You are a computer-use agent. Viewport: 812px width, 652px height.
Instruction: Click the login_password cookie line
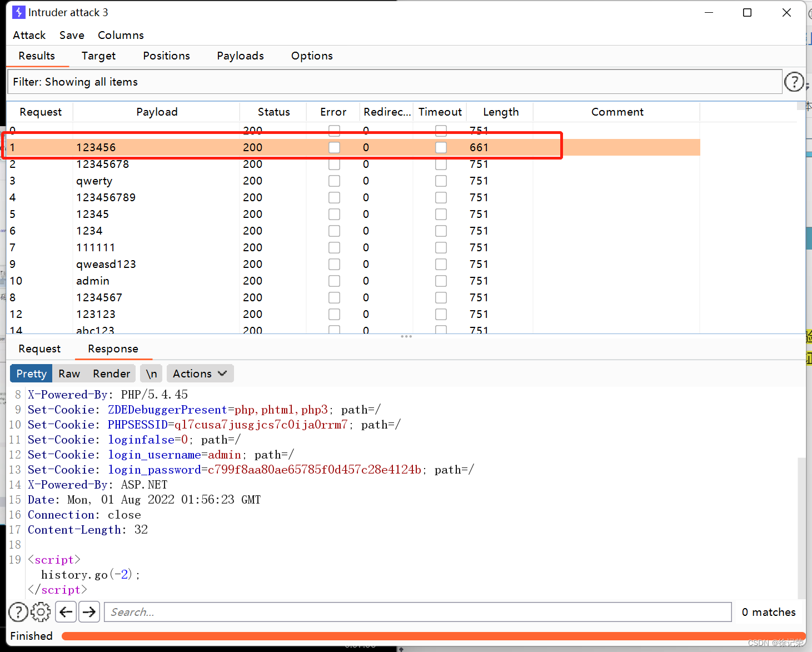click(x=251, y=470)
